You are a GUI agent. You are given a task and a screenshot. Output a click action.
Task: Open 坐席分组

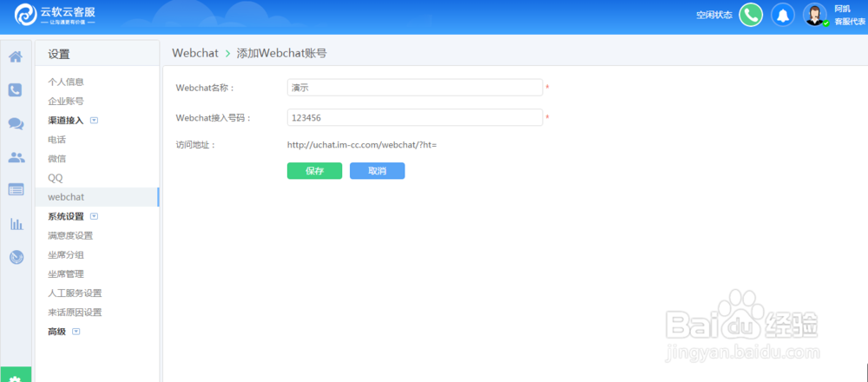pyautogui.click(x=66, y=255)
